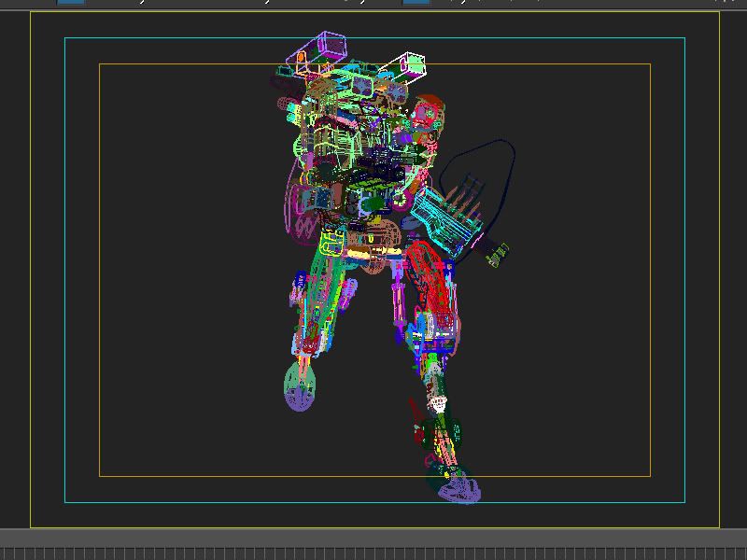Click the time slider bar below the viewport
This screenshot has height=560, width=747.
pyautogui.click(x=373, y=538)
